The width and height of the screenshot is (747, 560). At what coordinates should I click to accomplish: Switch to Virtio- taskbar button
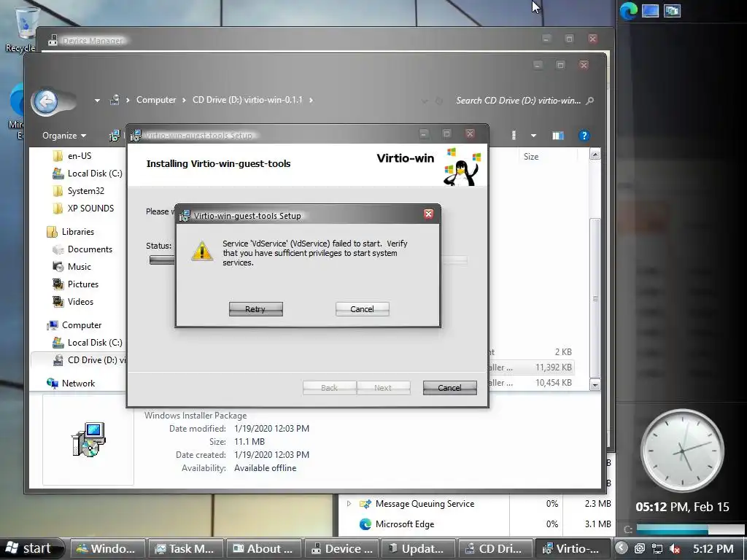pos(573,549)
